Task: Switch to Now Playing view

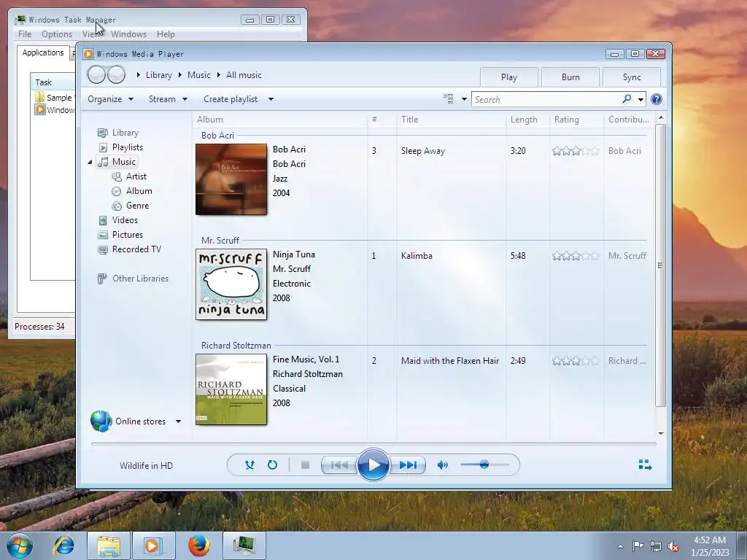Action: coord(645,464)
